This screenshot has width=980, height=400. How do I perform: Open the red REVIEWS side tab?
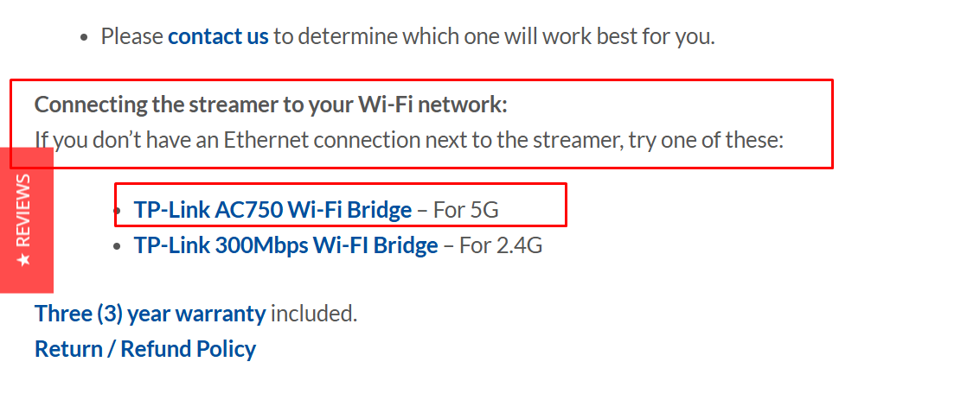pos(26,220)
